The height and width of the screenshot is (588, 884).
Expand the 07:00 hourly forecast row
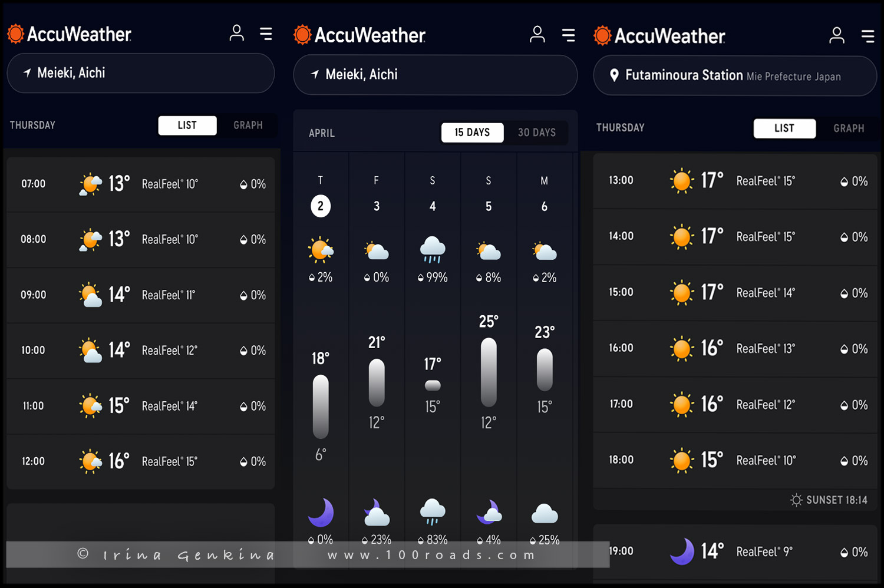(140, 184)
